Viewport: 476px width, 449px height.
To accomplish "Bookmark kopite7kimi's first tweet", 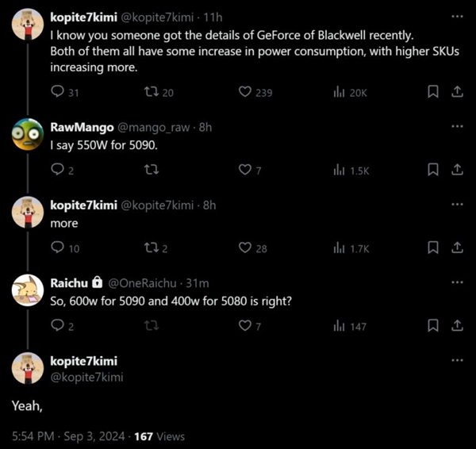I will tap(433, 92).
